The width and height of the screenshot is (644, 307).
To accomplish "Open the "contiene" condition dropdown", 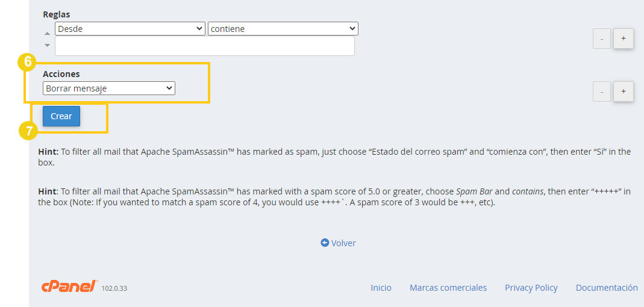I will (283, 29).
